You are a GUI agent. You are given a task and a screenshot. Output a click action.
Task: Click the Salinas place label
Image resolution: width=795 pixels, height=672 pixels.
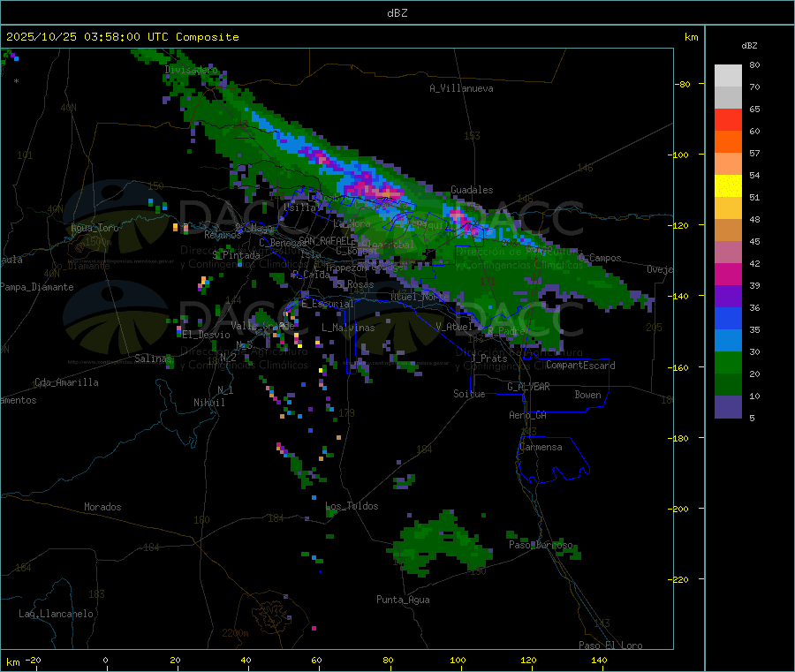click(x=153, y=359)
